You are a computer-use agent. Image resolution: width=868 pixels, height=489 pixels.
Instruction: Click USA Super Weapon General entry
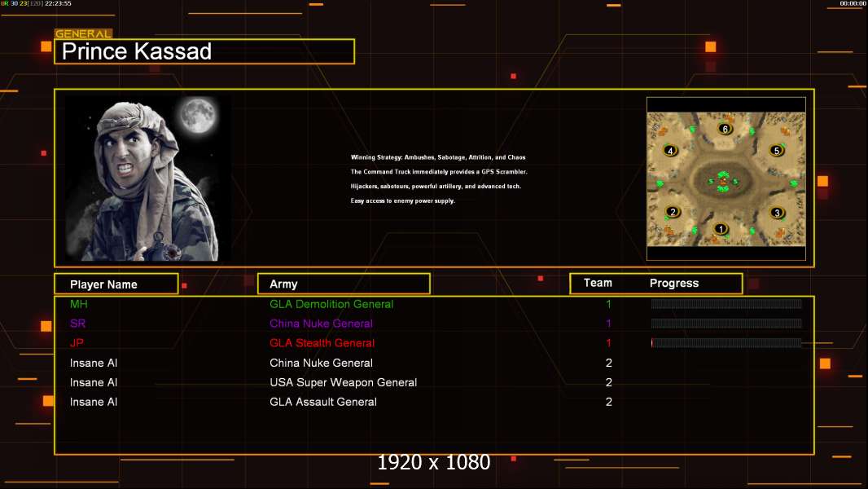point(344,382)
